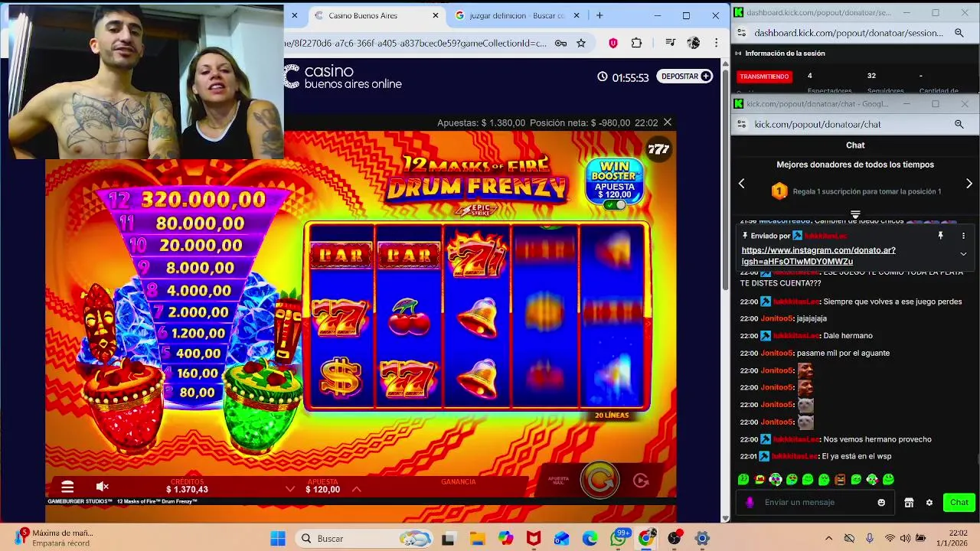Open a new browser tab
Screen dimensions: 980x551
coord(599,15)
